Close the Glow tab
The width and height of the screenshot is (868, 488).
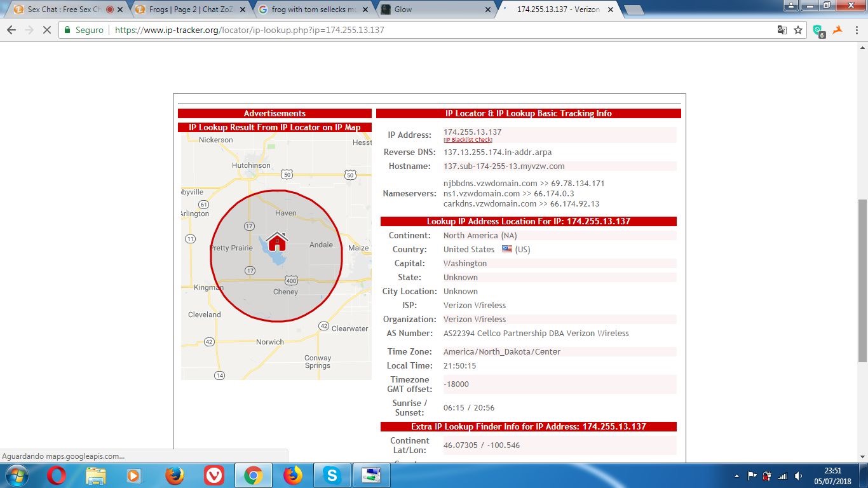(x=488, y=10)
